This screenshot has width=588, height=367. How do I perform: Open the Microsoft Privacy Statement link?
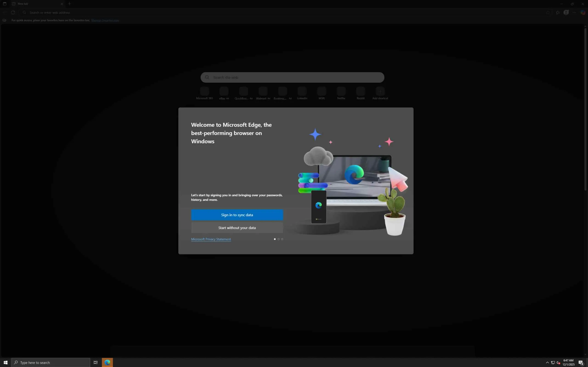[211, 239]
